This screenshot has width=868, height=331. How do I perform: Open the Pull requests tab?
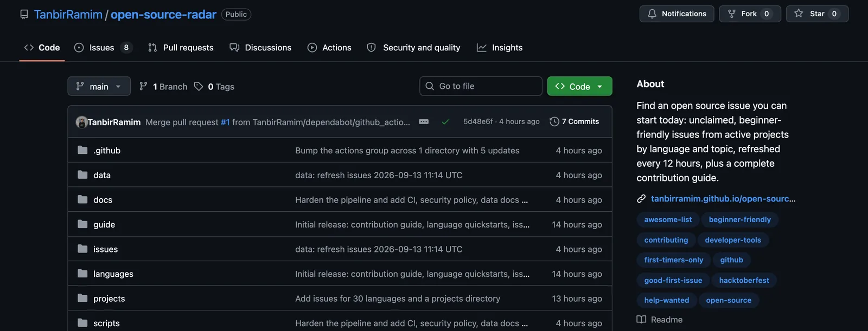[x=181, y=48]
